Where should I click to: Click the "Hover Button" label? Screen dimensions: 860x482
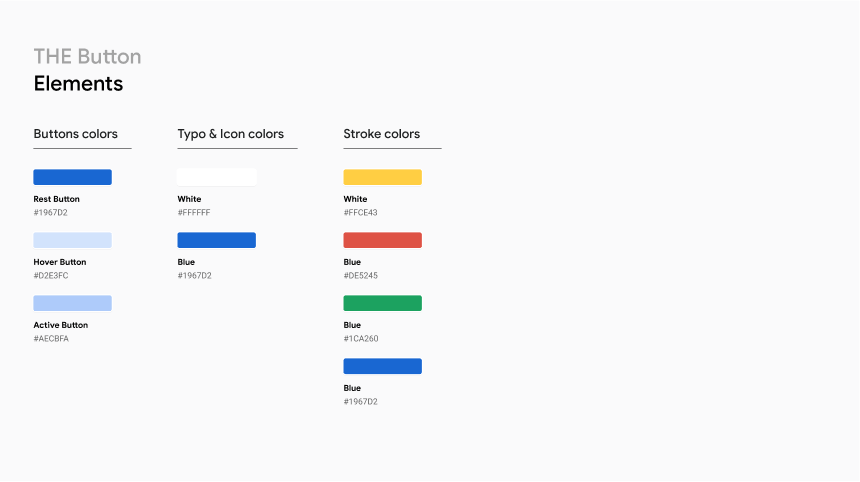[x=60, y=262]
